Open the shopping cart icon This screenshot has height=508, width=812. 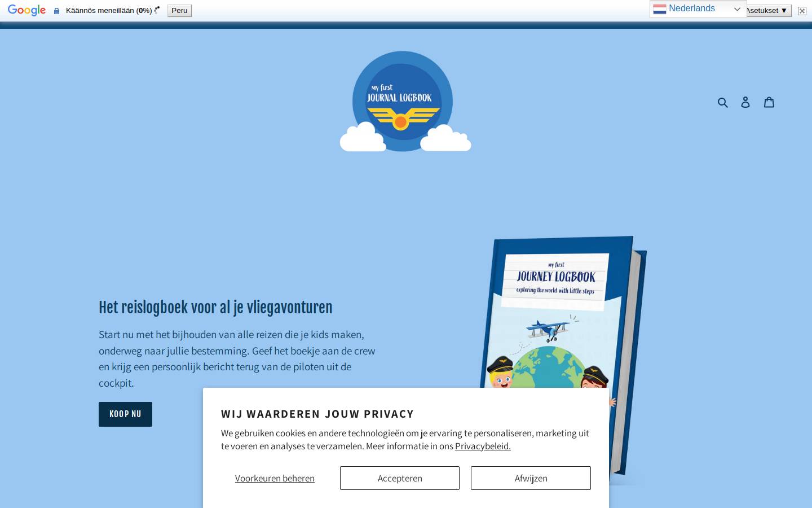coord(769,102)
